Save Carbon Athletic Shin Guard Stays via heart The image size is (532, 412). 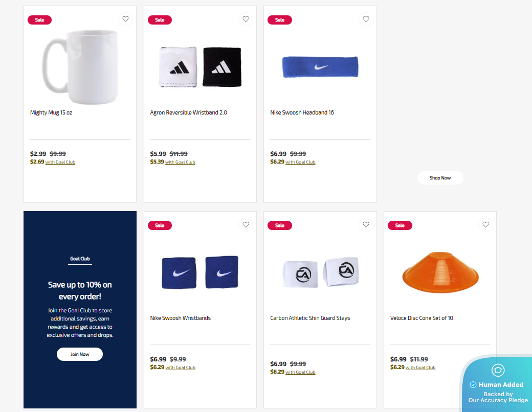[366, 224]
